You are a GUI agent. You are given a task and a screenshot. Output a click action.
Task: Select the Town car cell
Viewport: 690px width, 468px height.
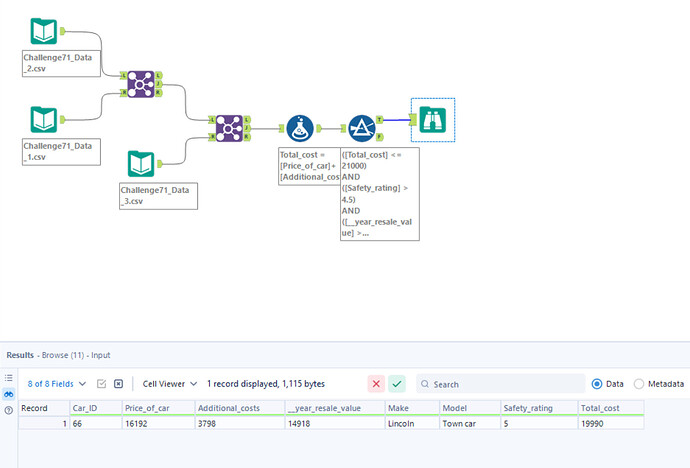(470, 424)
